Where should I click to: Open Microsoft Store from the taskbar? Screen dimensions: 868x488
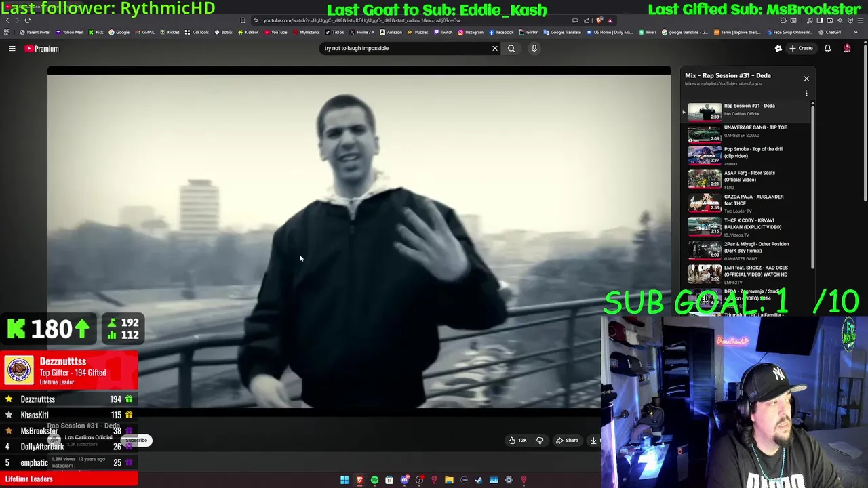tap(389, 480)
